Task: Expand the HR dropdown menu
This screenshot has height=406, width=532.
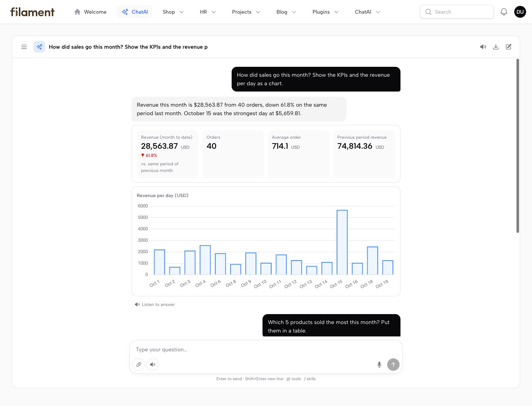Action: pos(208,12)
